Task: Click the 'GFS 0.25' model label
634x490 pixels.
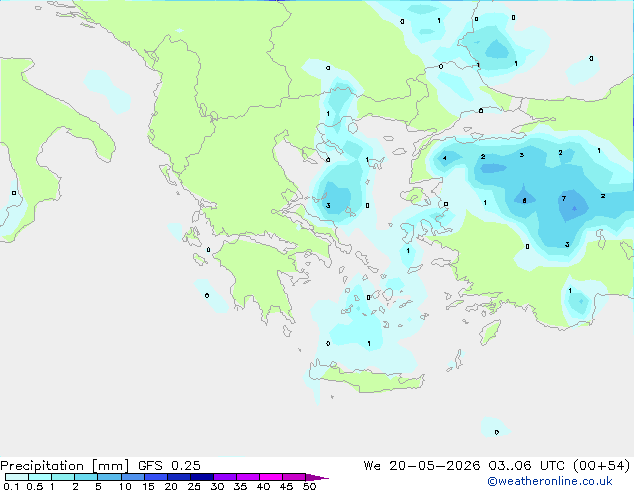Action: tap(169, 466)
